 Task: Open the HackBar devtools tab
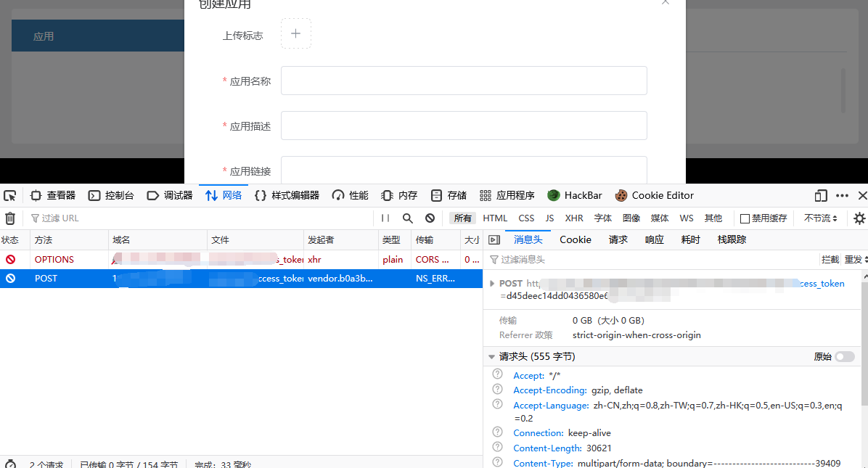click(575, 195)
